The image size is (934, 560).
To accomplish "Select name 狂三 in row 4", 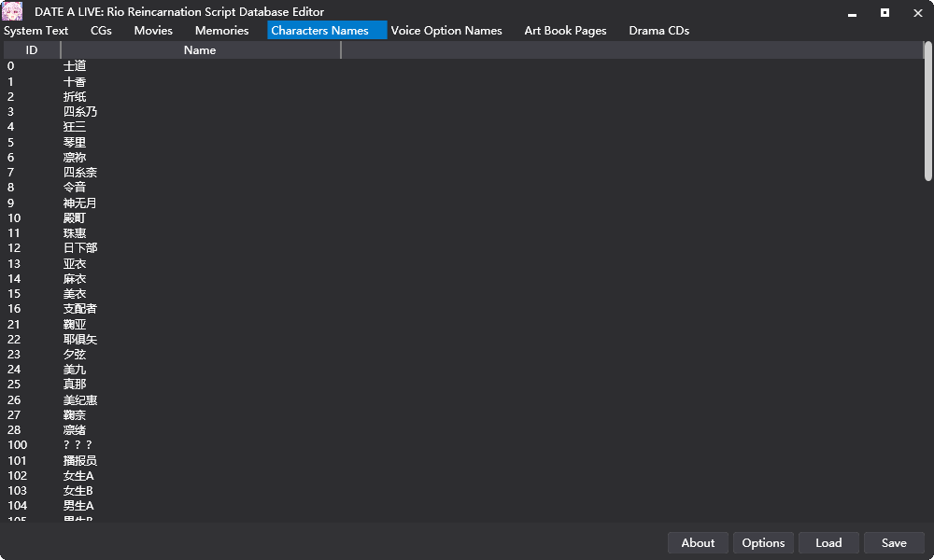I will [75, 127].
